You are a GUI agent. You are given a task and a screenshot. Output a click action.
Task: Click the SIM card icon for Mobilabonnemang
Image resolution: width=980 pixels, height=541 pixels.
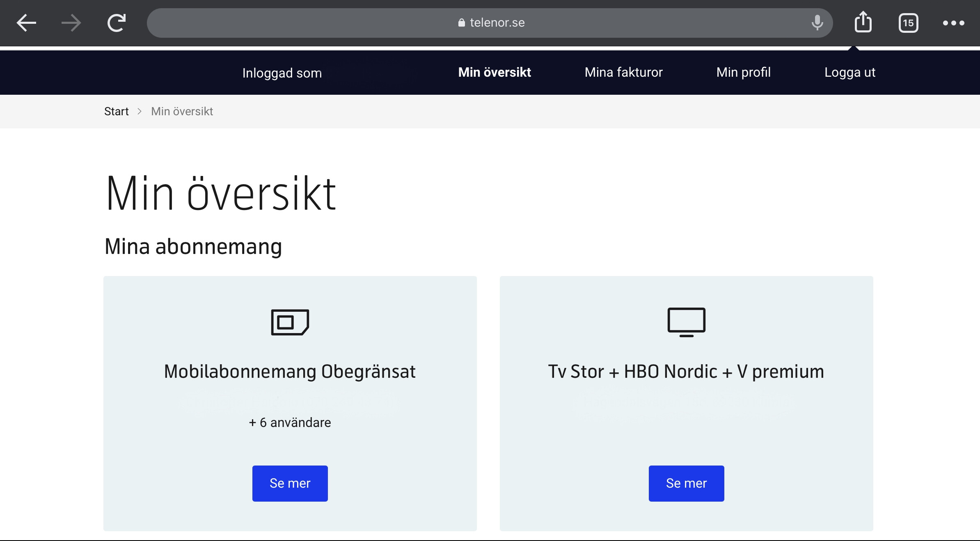point(290,322)
